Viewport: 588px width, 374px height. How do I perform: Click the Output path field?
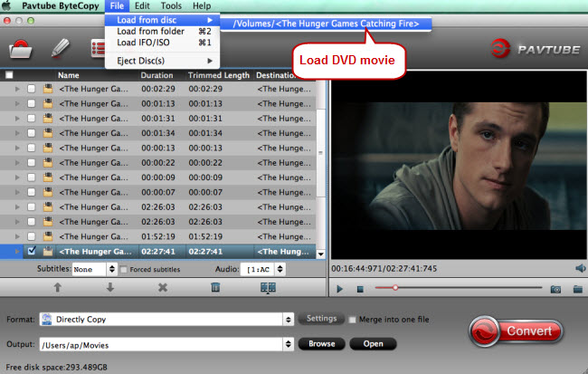pos(161,344)
